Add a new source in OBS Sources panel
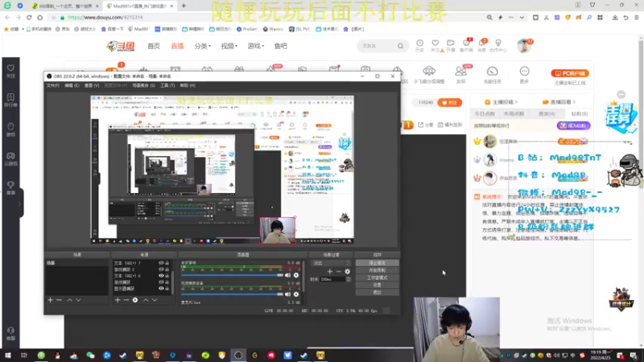Viewport: 644px width, 362px height. [118, 300]
